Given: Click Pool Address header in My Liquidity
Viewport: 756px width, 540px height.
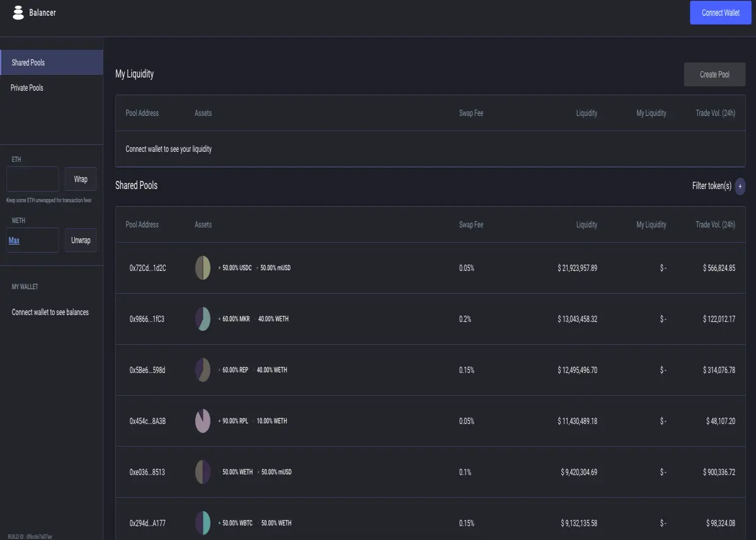Looking at the screenshot, I should coord(142,113).
